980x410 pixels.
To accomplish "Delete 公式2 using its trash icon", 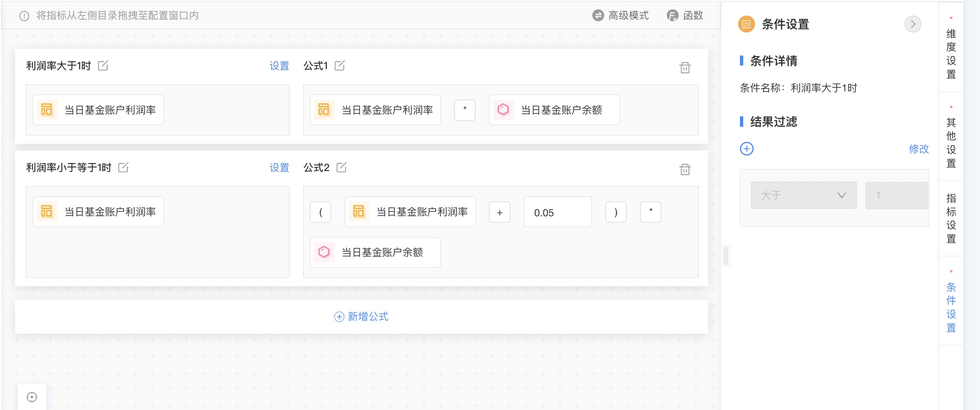I will (x=685, y=170).
